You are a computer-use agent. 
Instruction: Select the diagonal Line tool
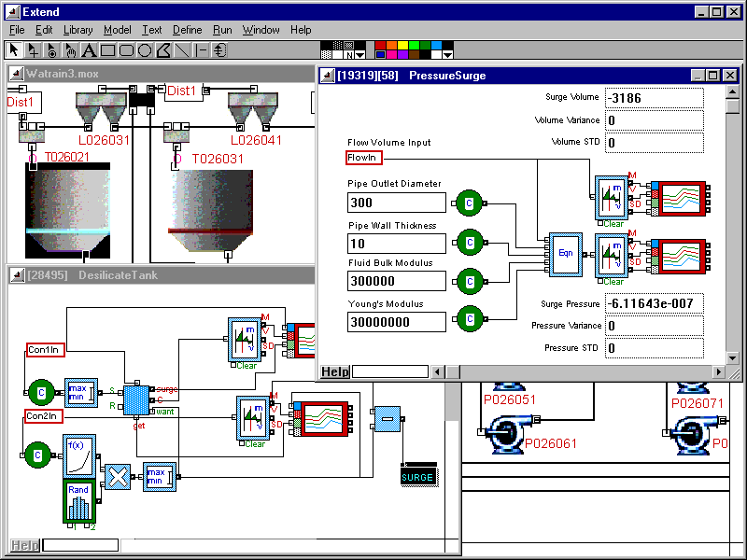(x=182, y=50)
